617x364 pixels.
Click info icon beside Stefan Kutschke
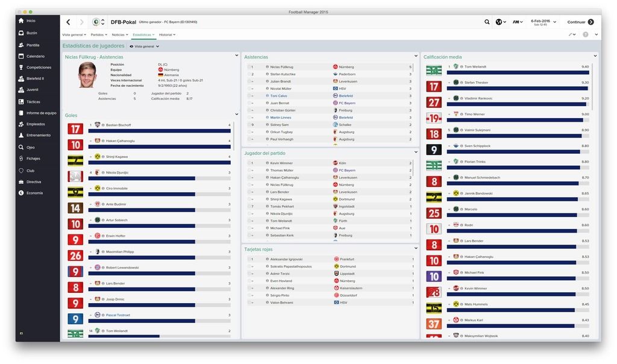(267, 74)
